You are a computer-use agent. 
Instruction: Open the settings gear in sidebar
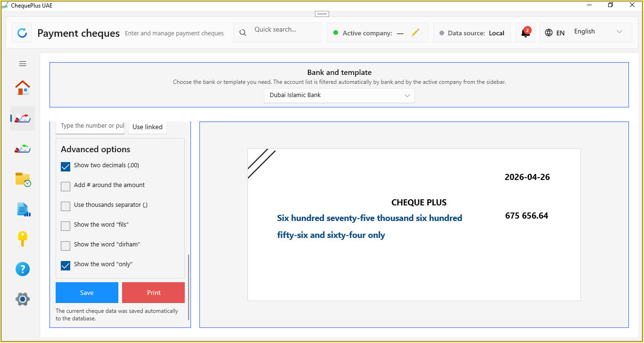tap(23, 299)
